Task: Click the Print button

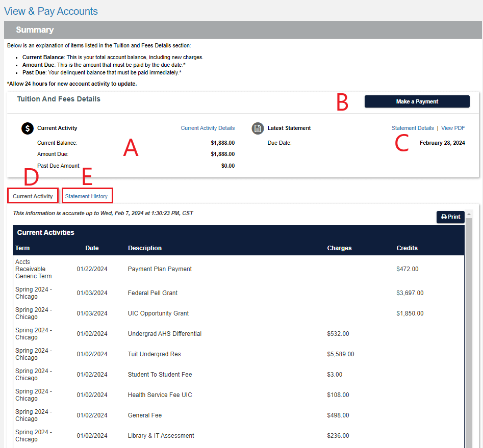Action: [x=450, y=217]
